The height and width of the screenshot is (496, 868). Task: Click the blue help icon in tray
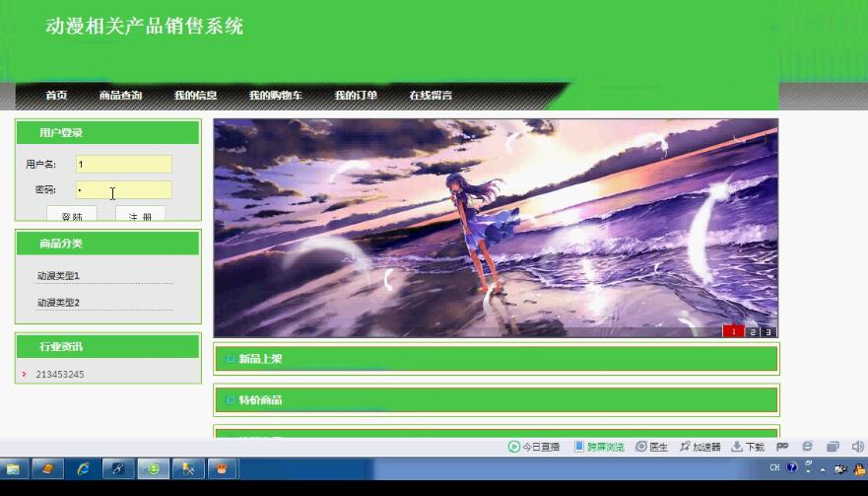(791, 467)
